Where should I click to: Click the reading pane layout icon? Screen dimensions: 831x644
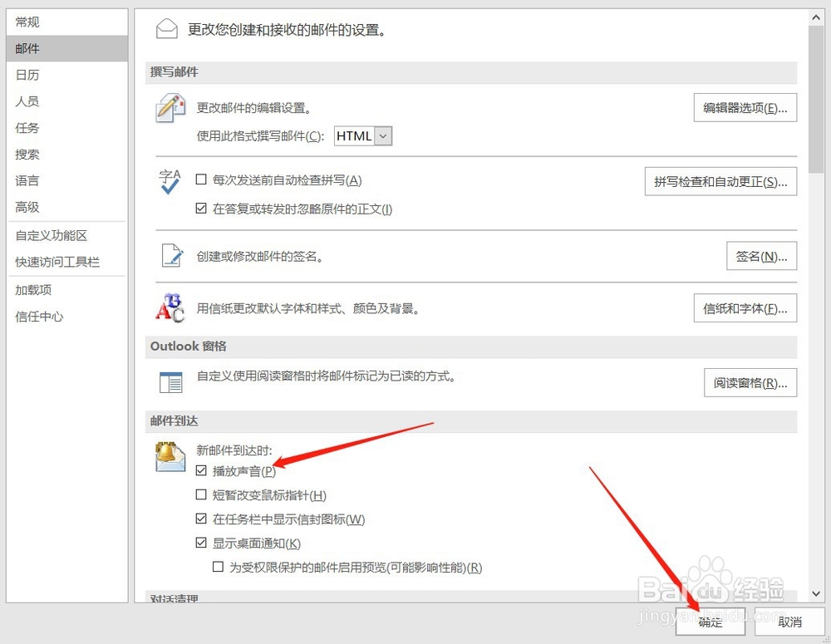(170, 382)
